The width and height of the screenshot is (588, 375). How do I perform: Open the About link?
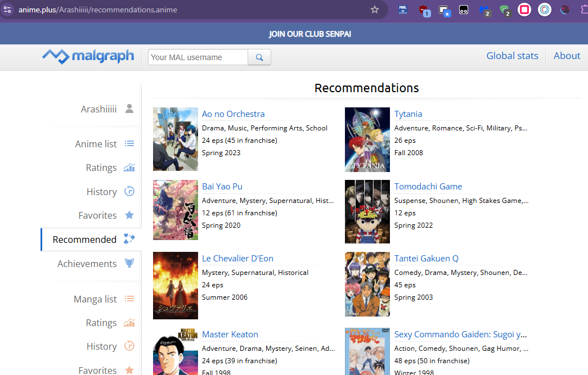pos(567,56)
